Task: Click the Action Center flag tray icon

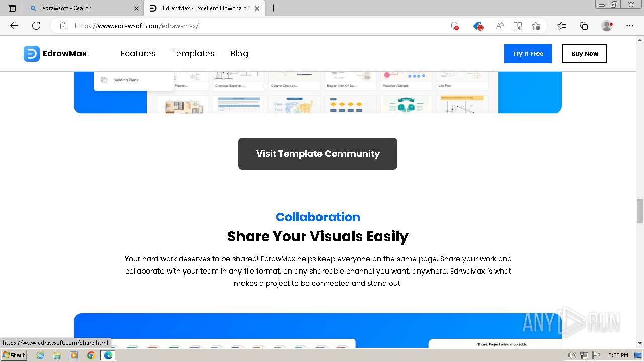Action: (596, 355)
